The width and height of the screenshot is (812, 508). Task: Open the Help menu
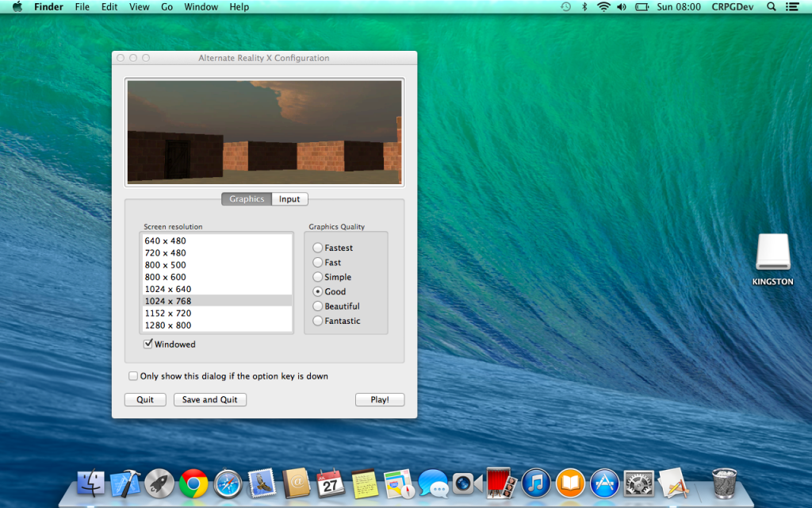(239, 6)
